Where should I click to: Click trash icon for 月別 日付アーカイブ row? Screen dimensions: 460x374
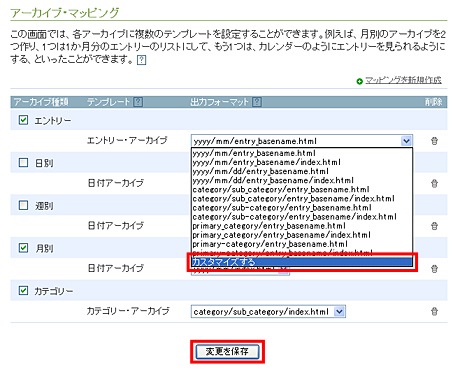click(434, 269)
